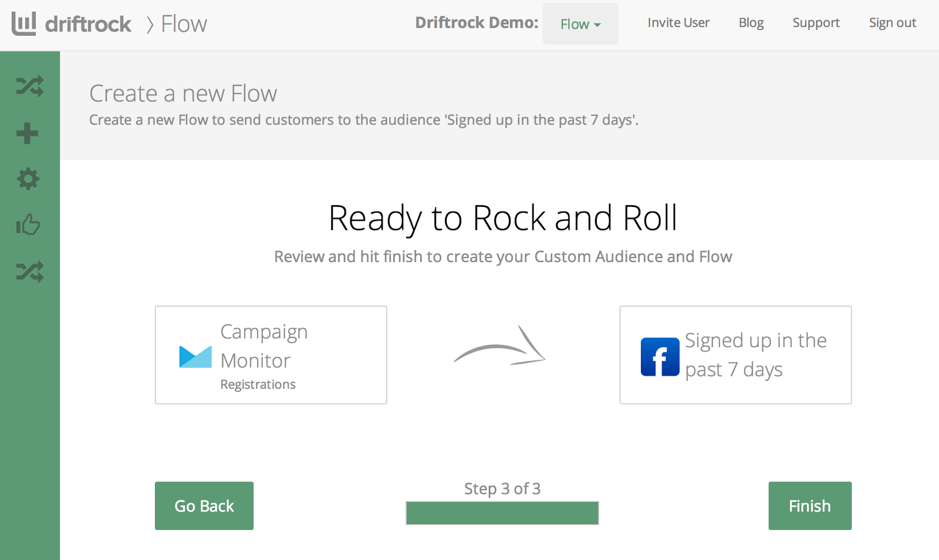
Task: Select the Campaign Monitor Registrations card
Action: click(271, 355)
